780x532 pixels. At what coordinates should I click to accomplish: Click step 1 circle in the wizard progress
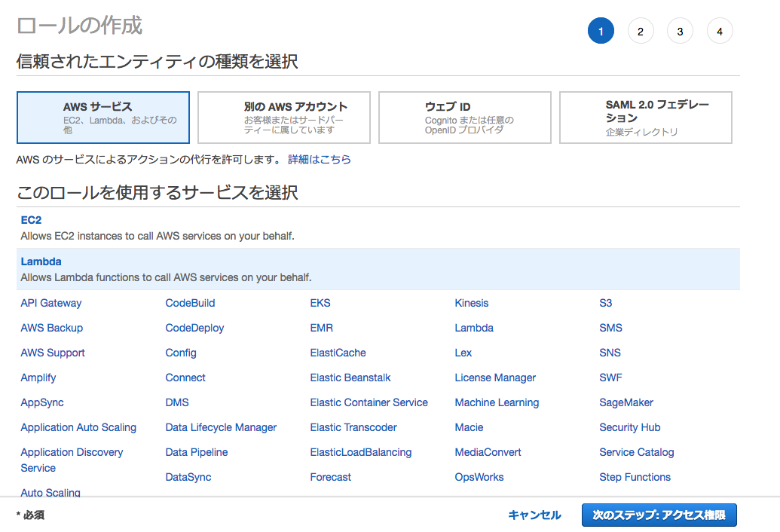(x=601, y=31)
